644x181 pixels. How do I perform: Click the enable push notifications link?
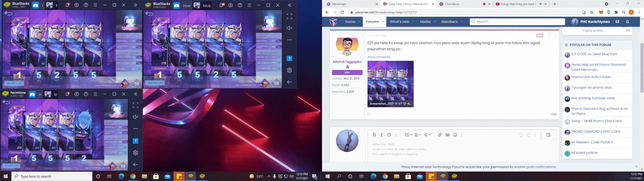(535, 167)
